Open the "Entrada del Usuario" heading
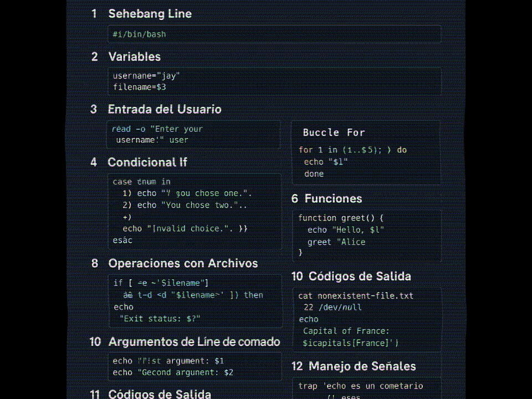This screenshot has width=532, height=399. [164, 109]
